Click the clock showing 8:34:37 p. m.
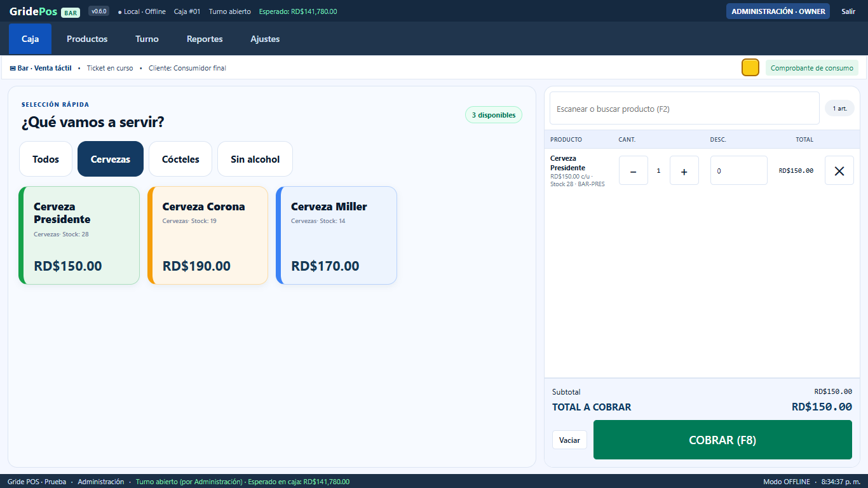Image resolution: width=868 pixels, height=488 pixels. [841, 482]
